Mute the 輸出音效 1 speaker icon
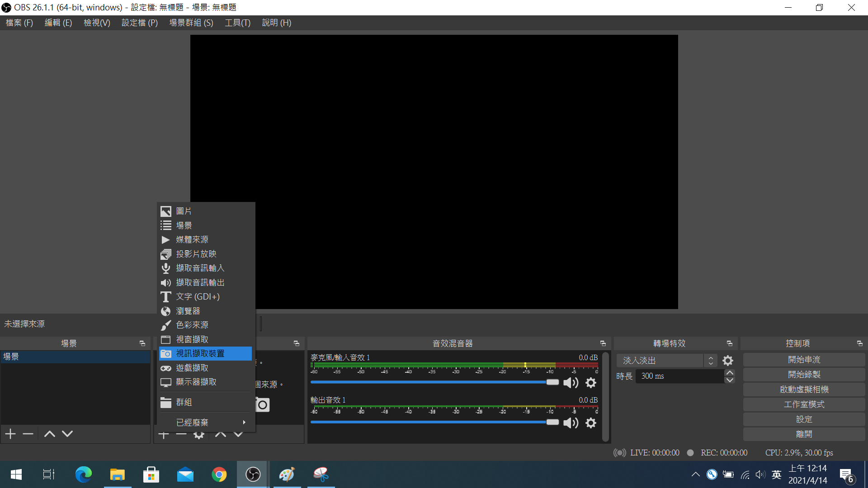The width and height of the screenshot is (868, 488). point(571,422)
